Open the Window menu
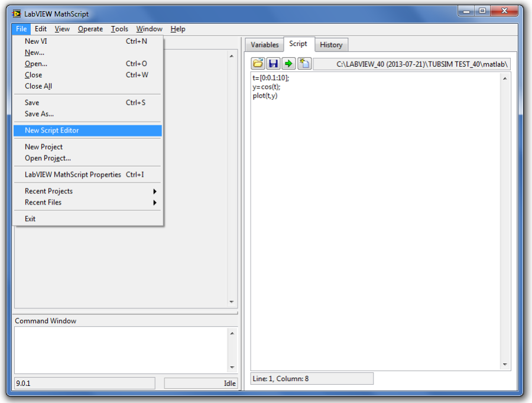The width and height of the screenshot is (532, 403). [150, 29]
